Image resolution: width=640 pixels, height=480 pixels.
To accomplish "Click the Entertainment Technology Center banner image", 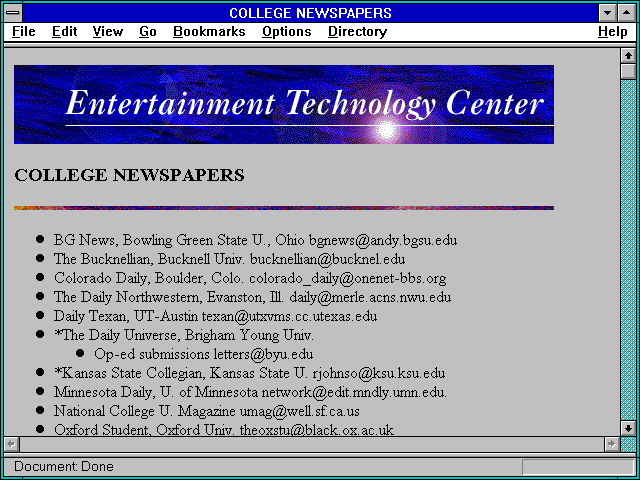I will point(284,104).
